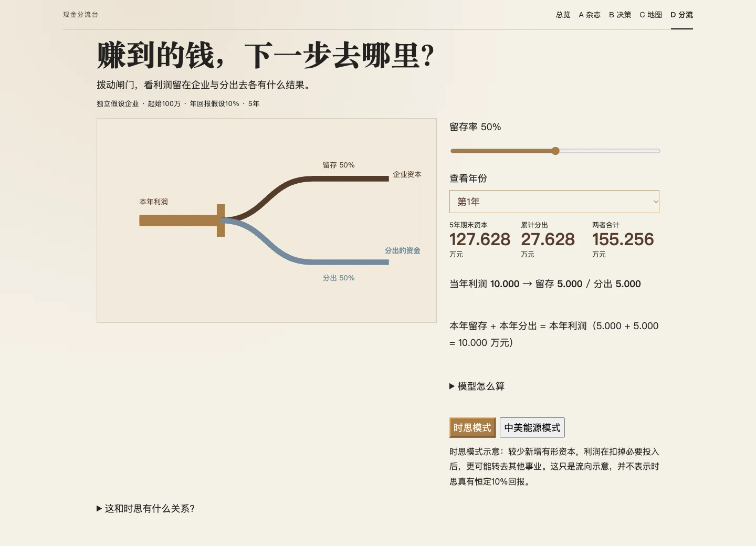Click the 当年利润 10.000 breakdown line
Screen dimensions: 756x546
pyautogui.click(x=545, y=284)
